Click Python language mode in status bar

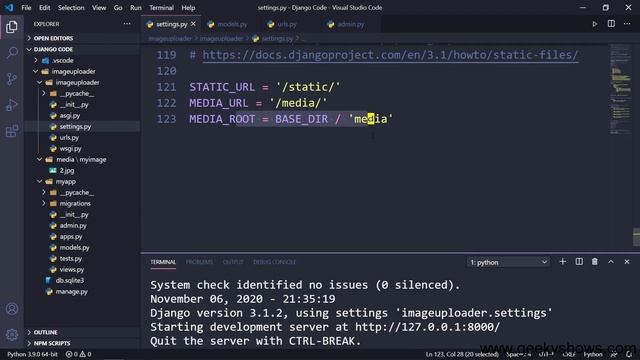(x=593, y=354)
